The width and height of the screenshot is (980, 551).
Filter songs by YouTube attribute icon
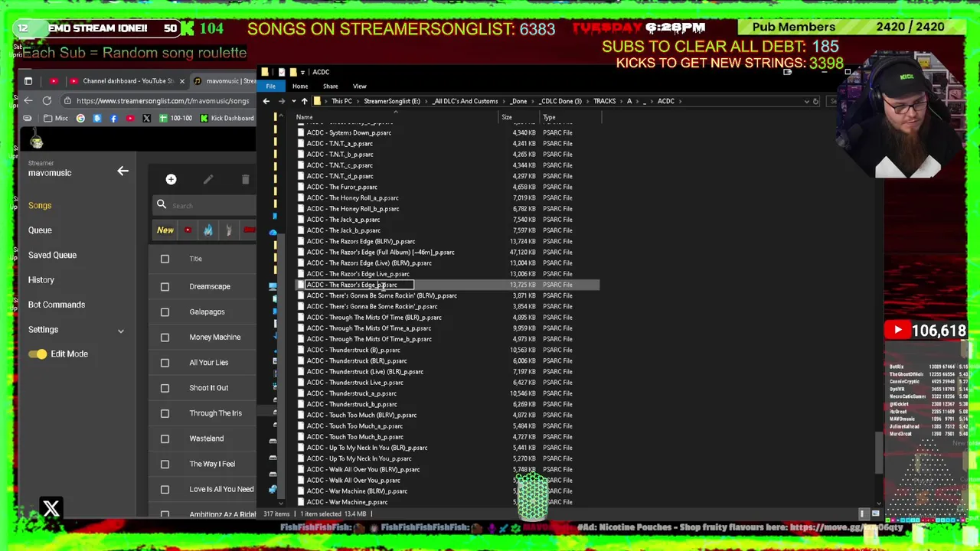tap(188, 230)
